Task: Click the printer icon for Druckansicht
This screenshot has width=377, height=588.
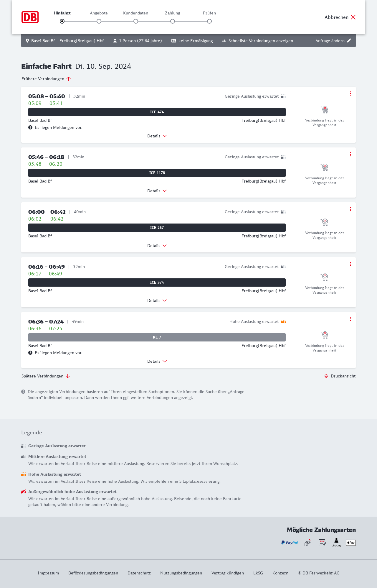Action: click(326, 376)
